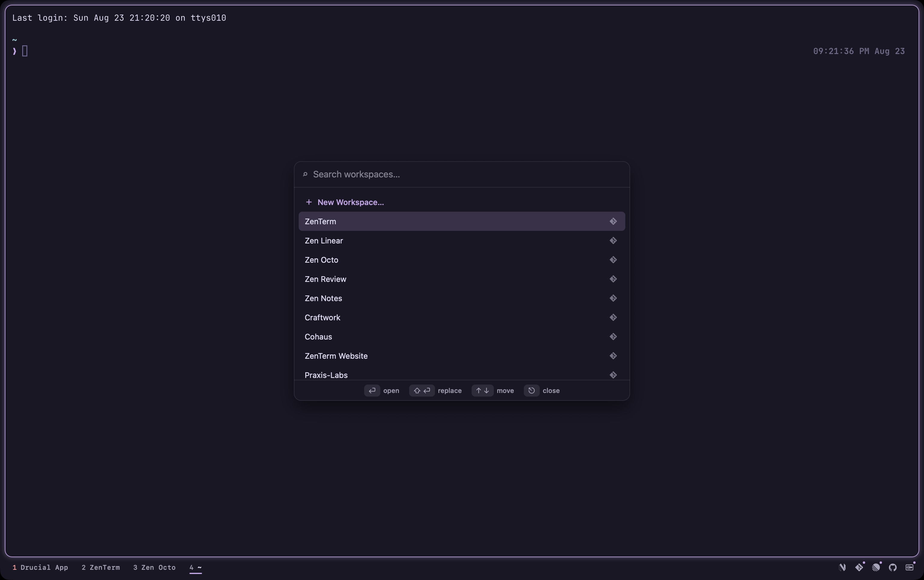Click the git icon on the Craftwork row
924x580 pixels.
pyautogui.click(x=613, y=317)
